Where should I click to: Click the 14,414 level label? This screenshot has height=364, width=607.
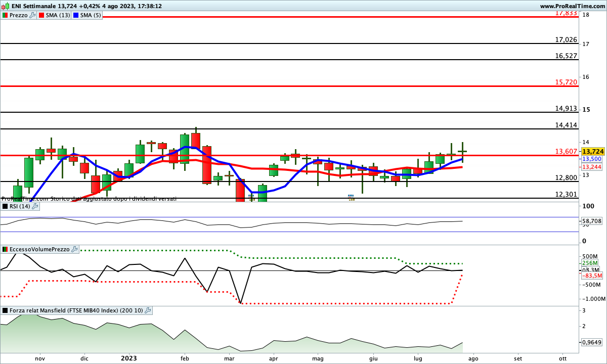(x=566, y=125)
